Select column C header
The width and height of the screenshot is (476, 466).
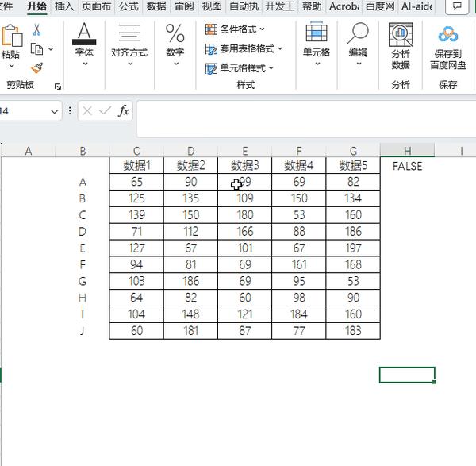136,151
